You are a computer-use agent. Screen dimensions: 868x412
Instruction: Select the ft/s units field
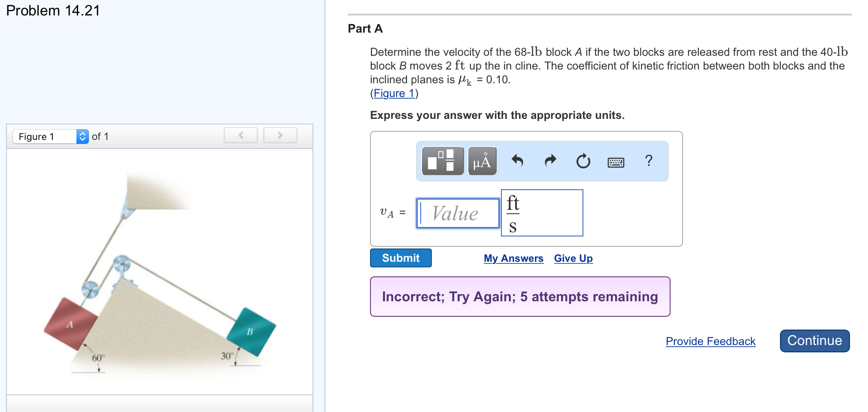point(542,213)
